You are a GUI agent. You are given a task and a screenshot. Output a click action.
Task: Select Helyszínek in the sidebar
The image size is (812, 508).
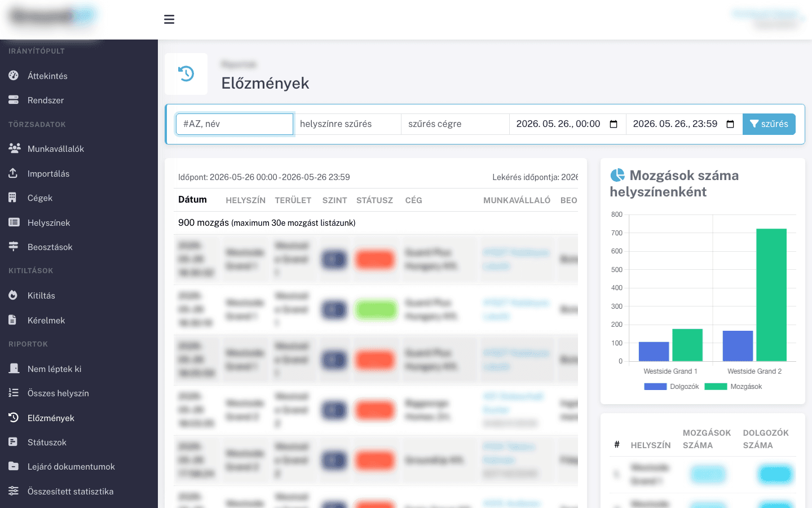pyautogui.click(x=49, y=222)
